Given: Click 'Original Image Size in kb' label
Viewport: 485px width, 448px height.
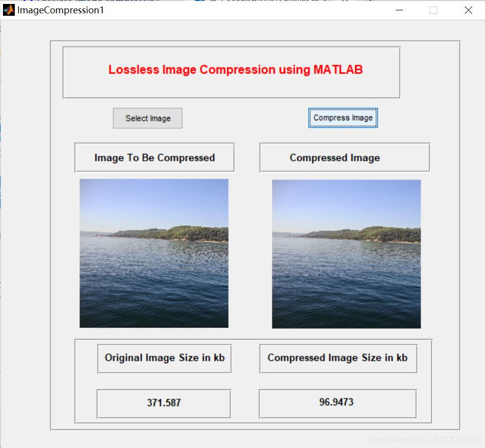Looking at the screenshot, I should (x=164, y=358).
